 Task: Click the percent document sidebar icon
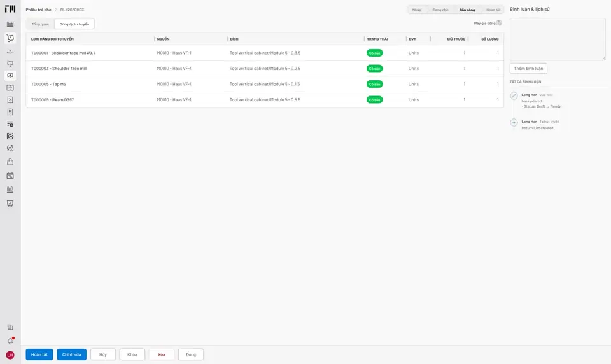10,100
